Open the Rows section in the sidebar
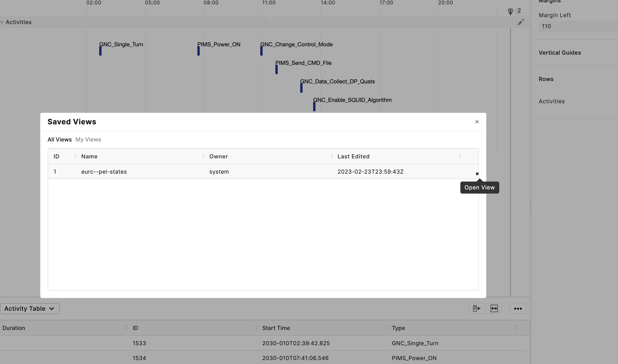618x364 pixels. tap(546, 79)
